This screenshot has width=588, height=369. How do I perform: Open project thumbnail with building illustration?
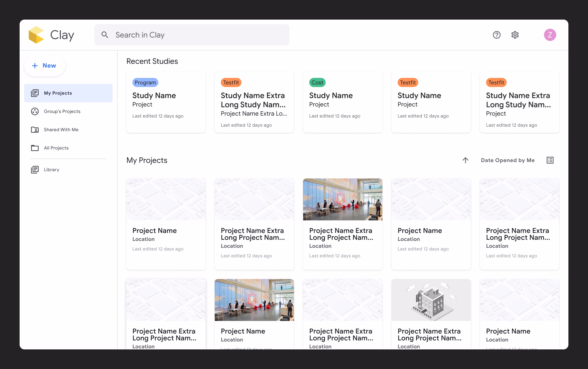click(431, 300)
